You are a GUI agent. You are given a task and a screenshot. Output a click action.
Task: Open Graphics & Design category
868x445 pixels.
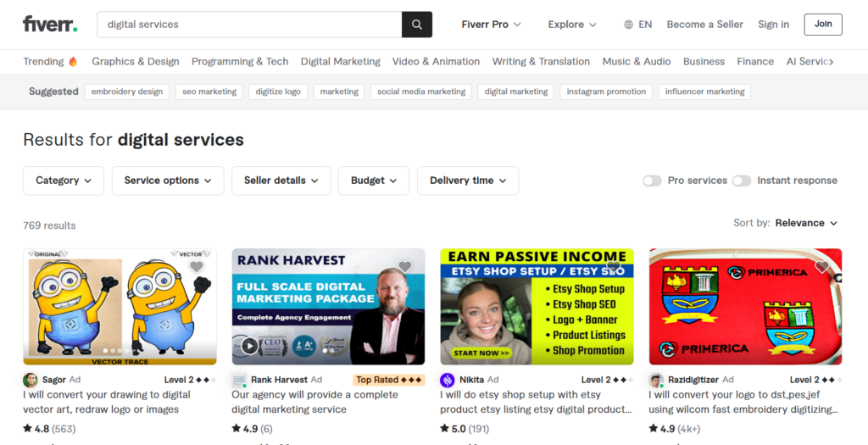pos(136,61)
